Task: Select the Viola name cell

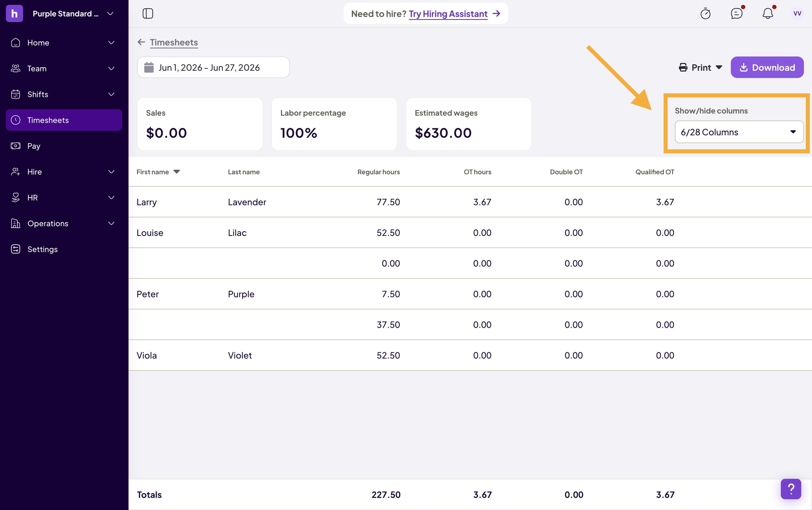Action: click(147, 356)
